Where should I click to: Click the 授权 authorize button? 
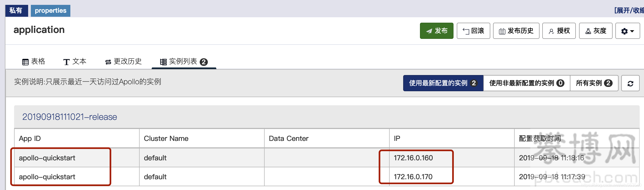point(559,31)
